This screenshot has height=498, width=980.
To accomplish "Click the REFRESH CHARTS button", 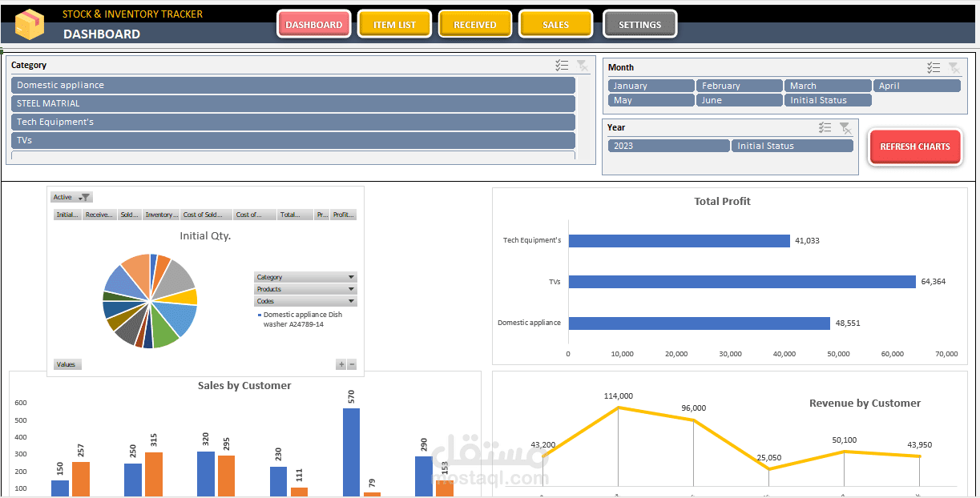I will point(915,147).
